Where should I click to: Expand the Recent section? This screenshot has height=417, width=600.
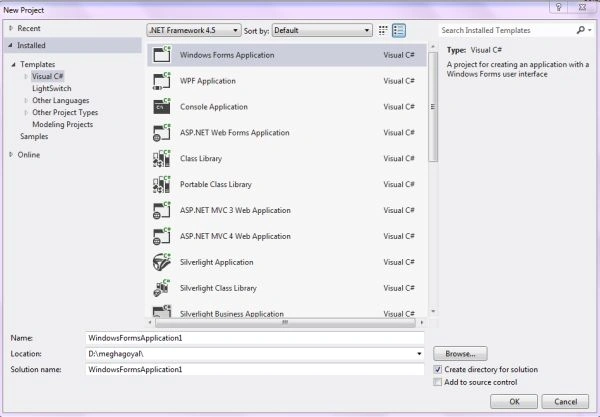click(x=11, y=28)
